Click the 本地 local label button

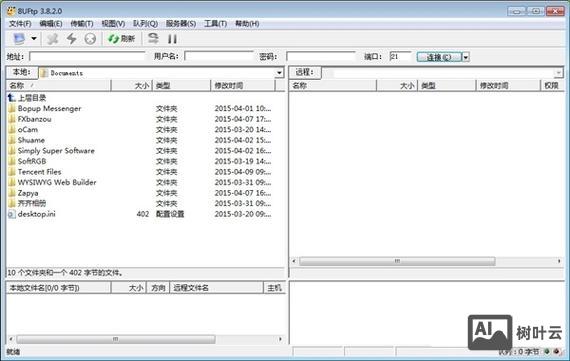[x=22, y=72]
